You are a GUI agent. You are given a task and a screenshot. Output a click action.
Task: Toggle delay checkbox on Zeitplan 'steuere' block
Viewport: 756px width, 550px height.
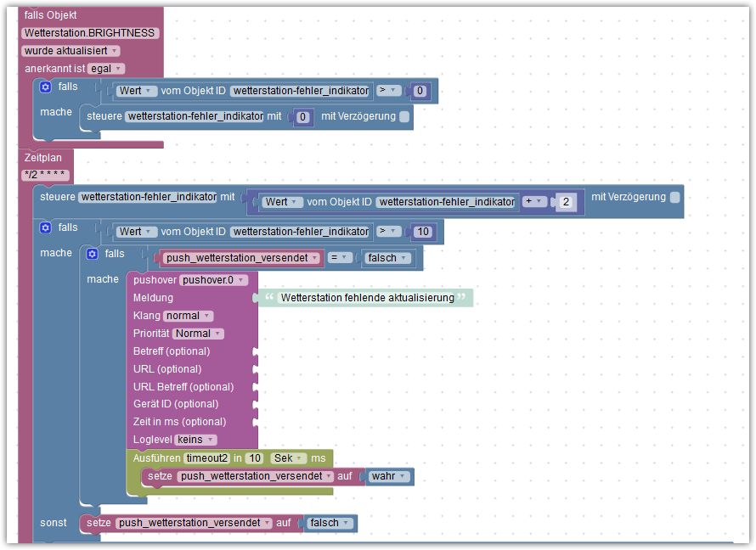click(675, 197)
